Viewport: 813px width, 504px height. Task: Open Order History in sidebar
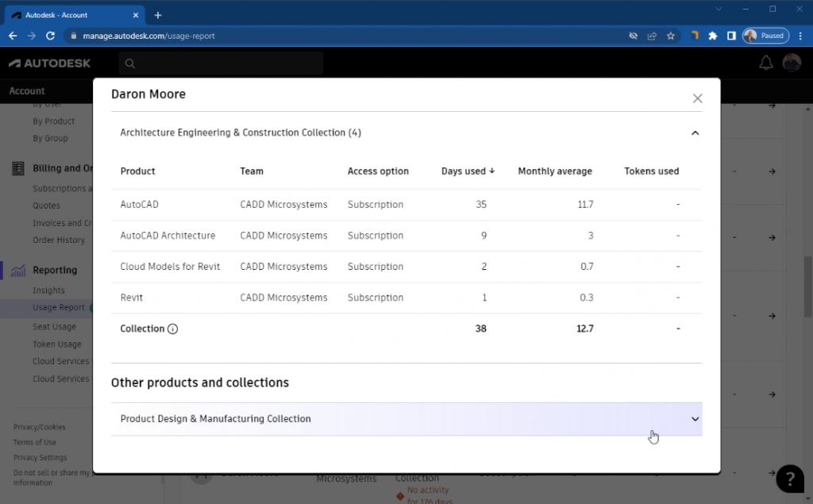coord(59,240)
